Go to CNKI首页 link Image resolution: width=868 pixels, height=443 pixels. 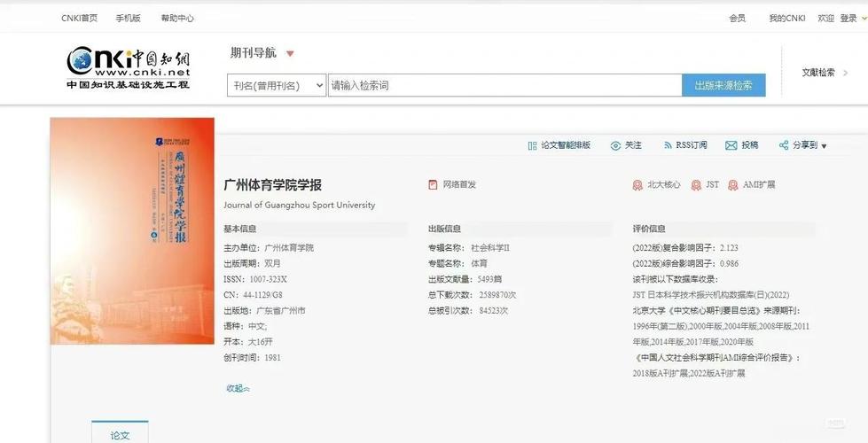tap(80, 19)
